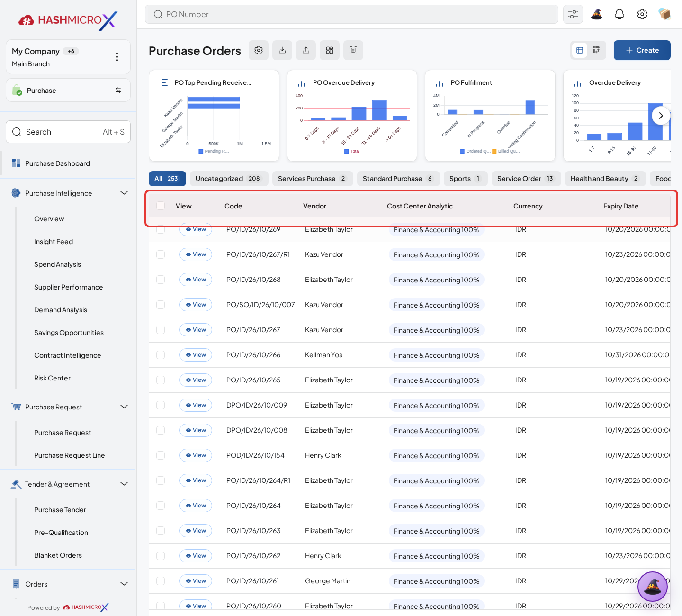Open the dashboard widgets grid icon

pos(330,50)
